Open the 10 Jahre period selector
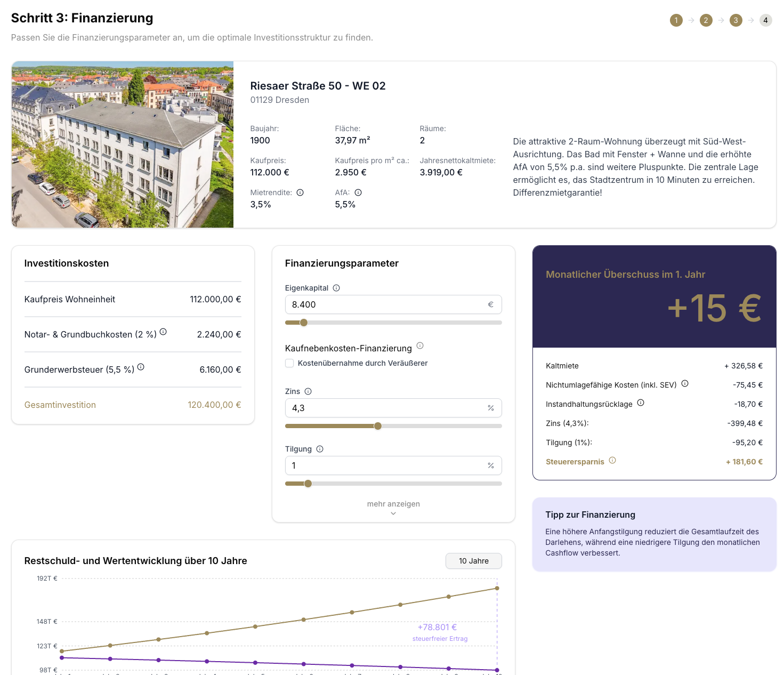This screenshot has height=675, width=784. click(473, 561)
